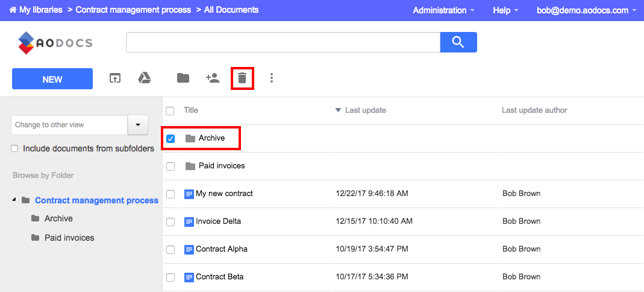The height and width of the screenshot is (292, 644).
Task: Click the Last update sort arrow
Action: click(x=338, y=110)
